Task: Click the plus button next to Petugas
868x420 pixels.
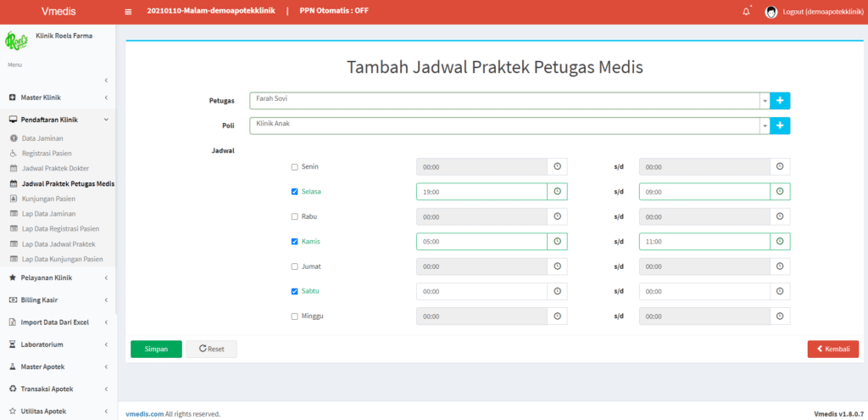Action: (780, 101)
